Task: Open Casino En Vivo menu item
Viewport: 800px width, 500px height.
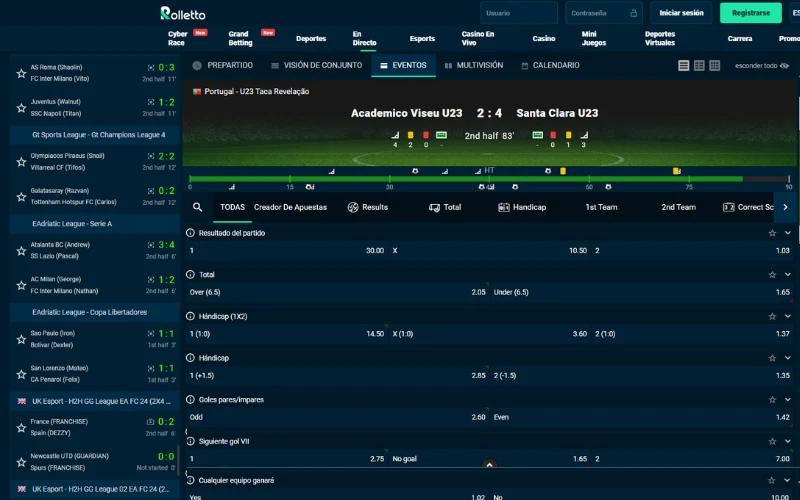Action: [x=478, y=38]
